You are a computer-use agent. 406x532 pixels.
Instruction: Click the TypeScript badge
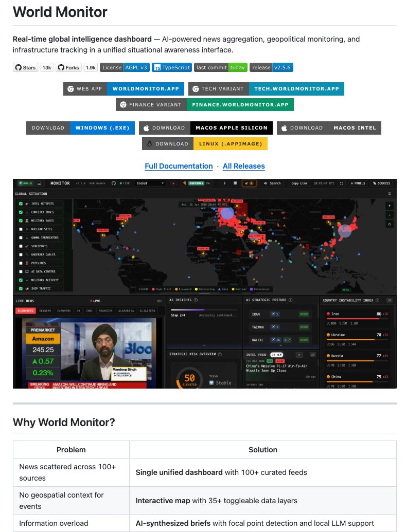coord(172,67)
